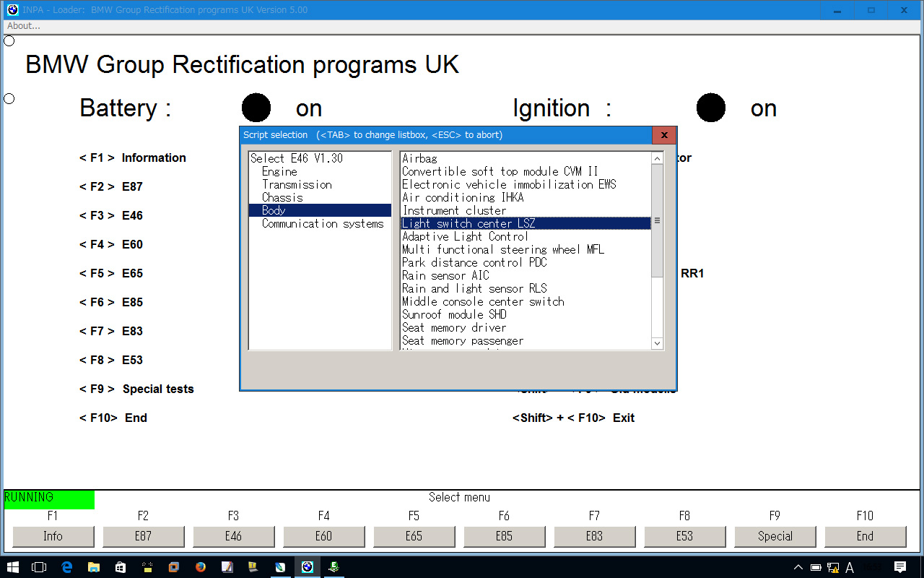The image size is (924, 578).
Task: Select Chassis in the E46 tree
Action: (x=282, y=197)
